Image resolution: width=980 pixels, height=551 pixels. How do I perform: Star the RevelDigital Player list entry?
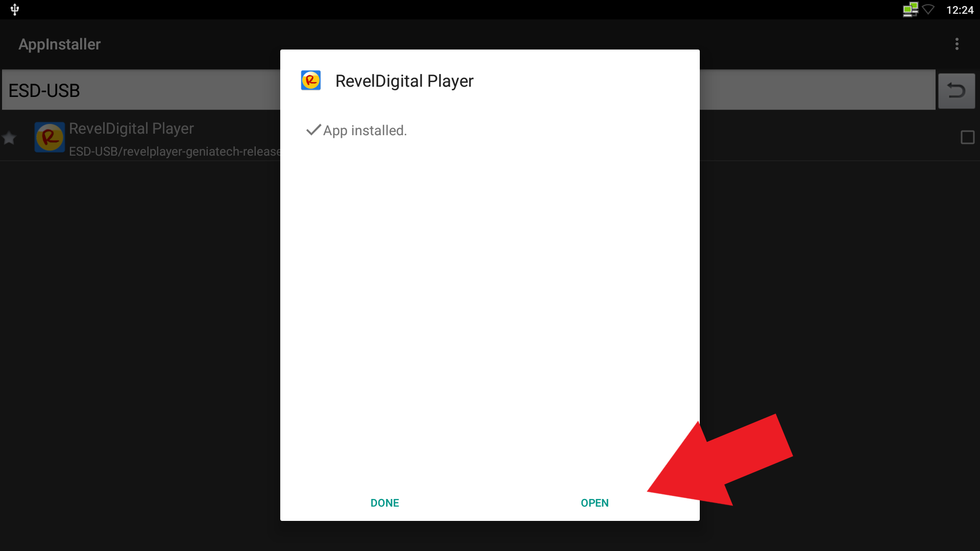click(x=9, y=138)
